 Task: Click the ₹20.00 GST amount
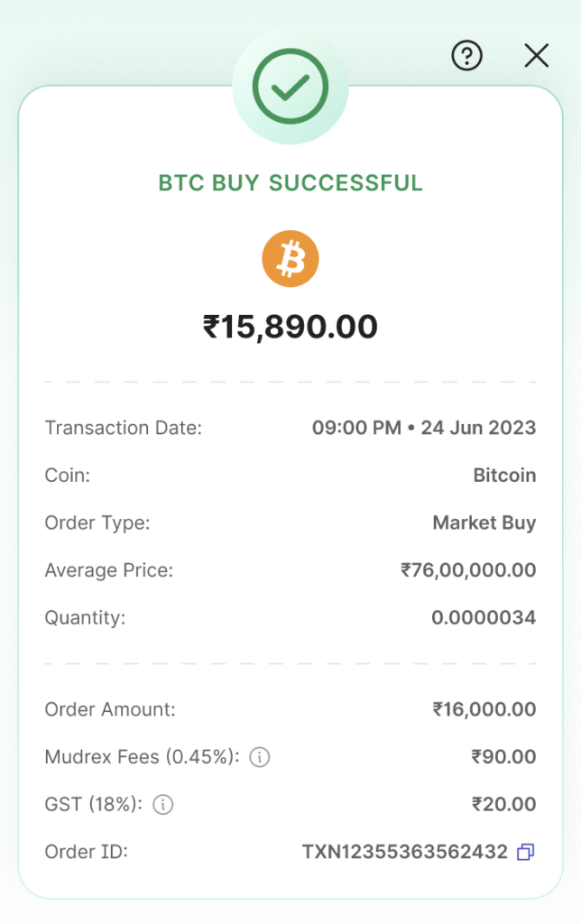click(x=503, y=804)
